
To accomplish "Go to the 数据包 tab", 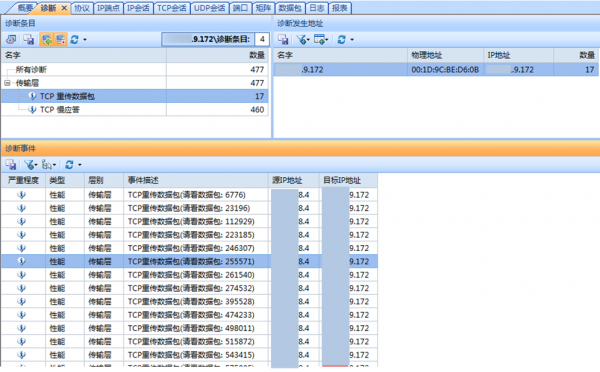I will tap(290, 8).
